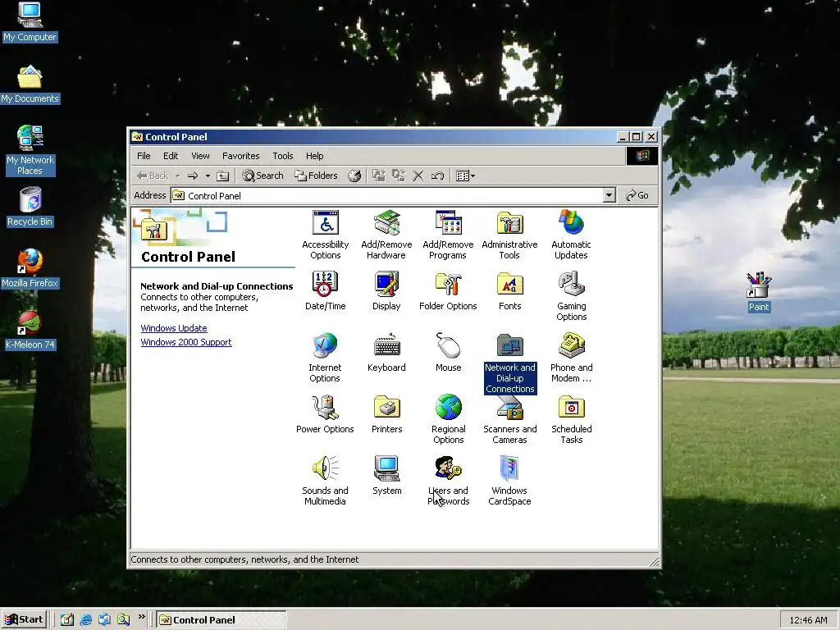Screen dimensions: 840x630
Task: Open the Edit menu
Action: [171, 156]
